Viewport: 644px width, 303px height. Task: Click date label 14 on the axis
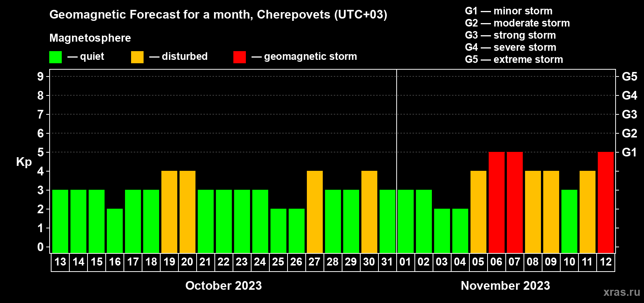pyautogui.click(x=78, y=262)
